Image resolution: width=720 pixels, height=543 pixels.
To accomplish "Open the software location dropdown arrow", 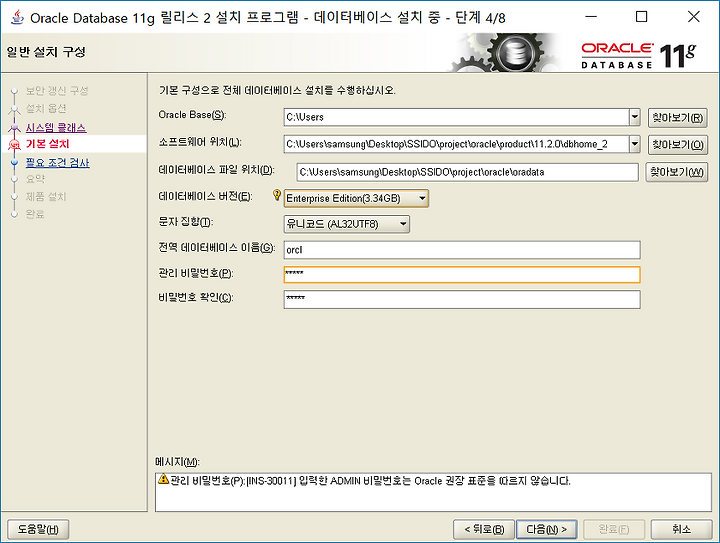I will (x=634, y=144).
